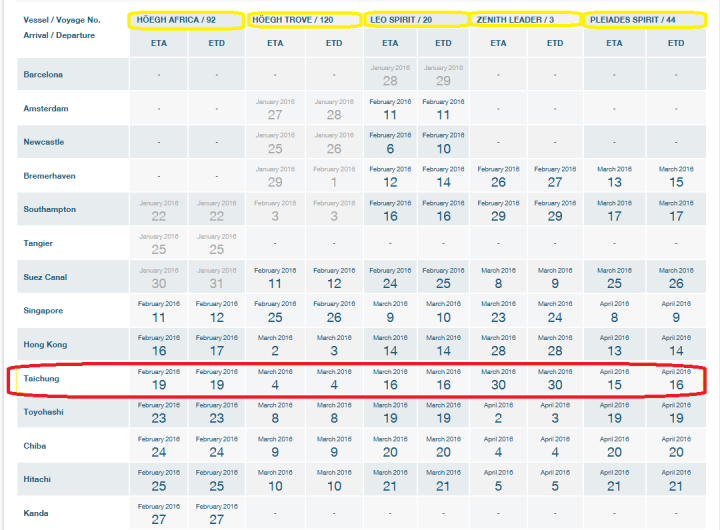Screen dimensions: 720x530
Task: Select the LEO SPIRIT / 20 vessel header
Action: pos(401,20)
